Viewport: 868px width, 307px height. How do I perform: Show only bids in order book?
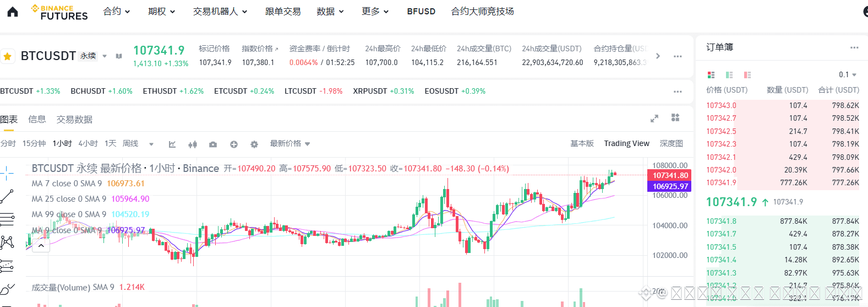729,74
